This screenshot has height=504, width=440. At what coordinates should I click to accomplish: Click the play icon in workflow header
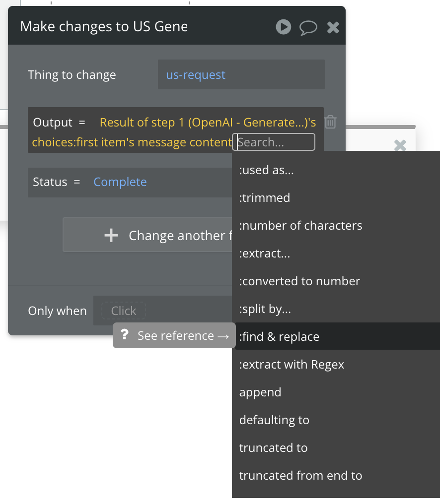[x=284, y=27]
